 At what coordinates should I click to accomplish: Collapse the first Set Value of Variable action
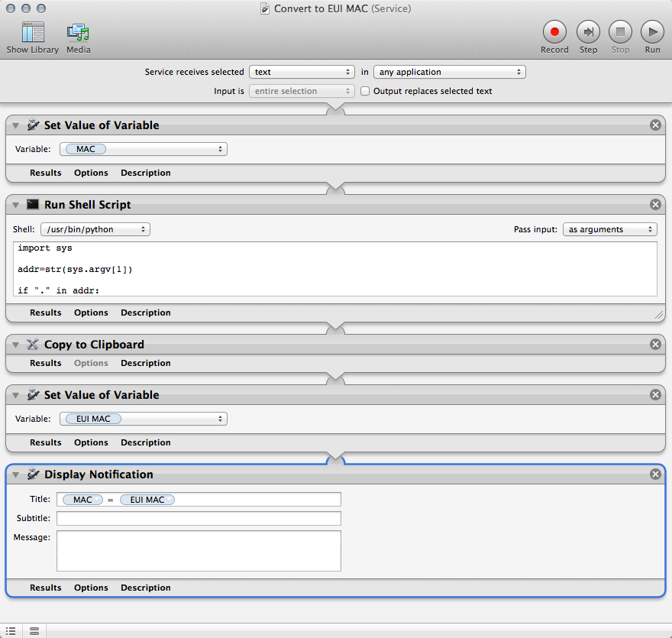[x=16, y=125]
